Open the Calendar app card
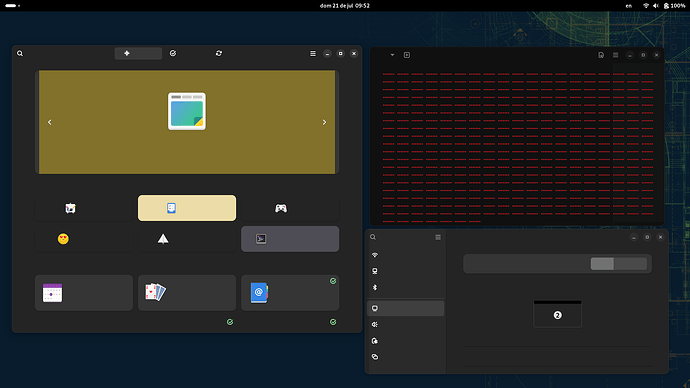 pyautogui.click(x=84, y=293)
